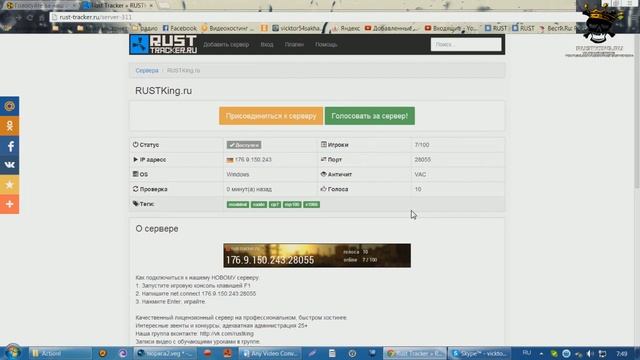The image size is (640, 360).
Task: Click the shield icon beside Античит
Action: pos(324,174)
